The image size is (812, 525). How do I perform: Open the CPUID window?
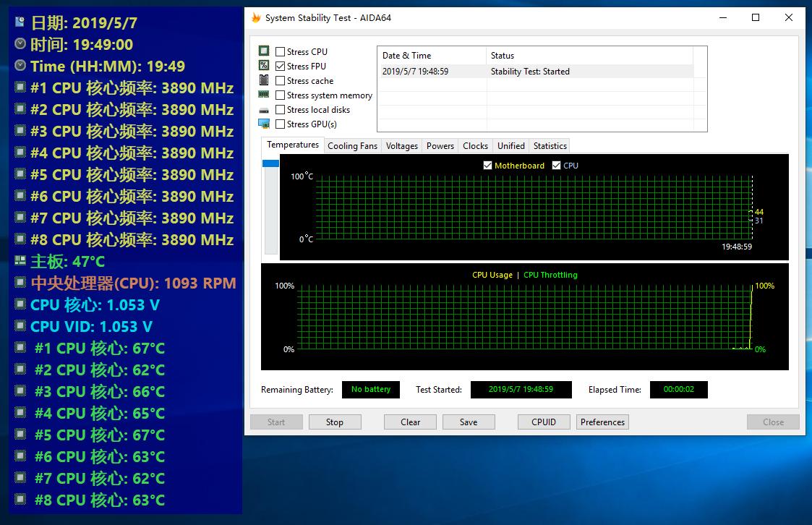tap(544, 422)
